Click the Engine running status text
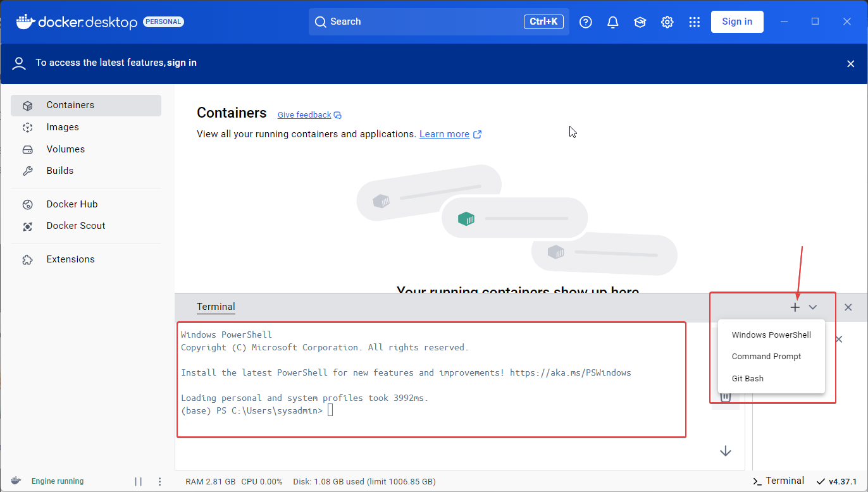The image size is (868, 492). [x=58, y=481]
